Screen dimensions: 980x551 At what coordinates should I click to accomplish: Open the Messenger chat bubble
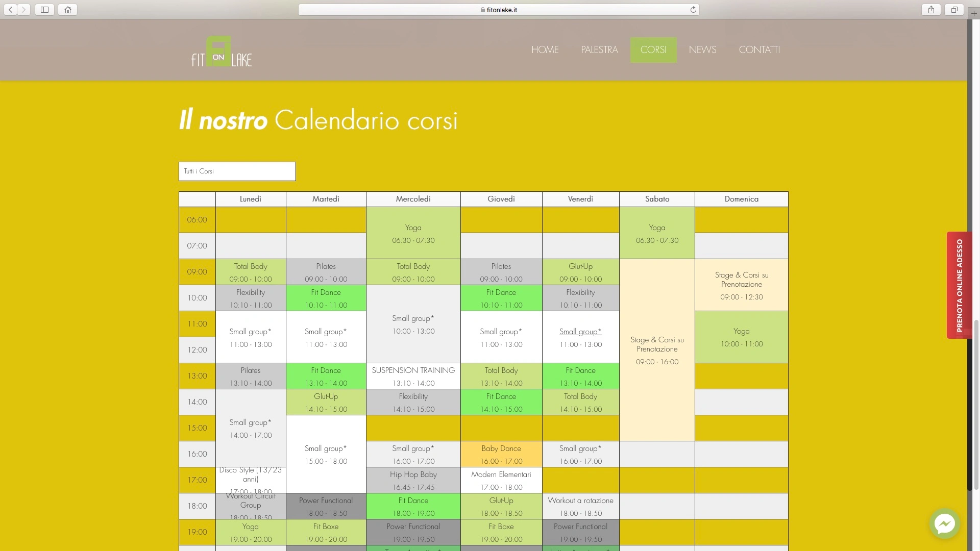tap(945, 523)
